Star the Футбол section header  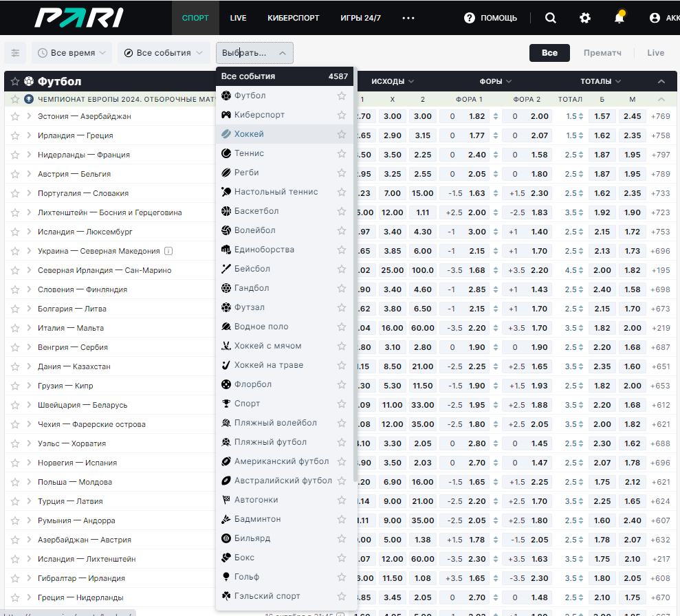point(15,81)
